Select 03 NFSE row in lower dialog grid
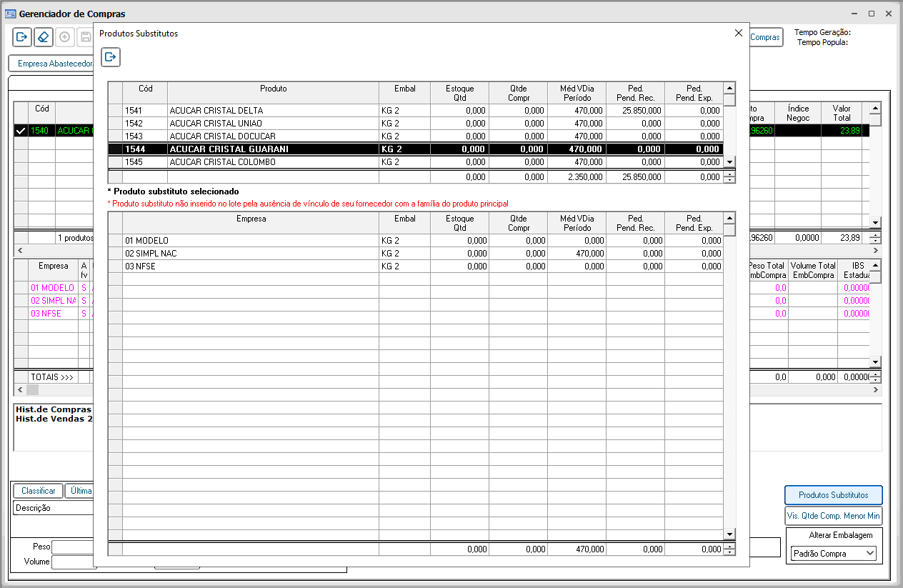The height and width of the screenshot is (588, 903). click(415, 266)
